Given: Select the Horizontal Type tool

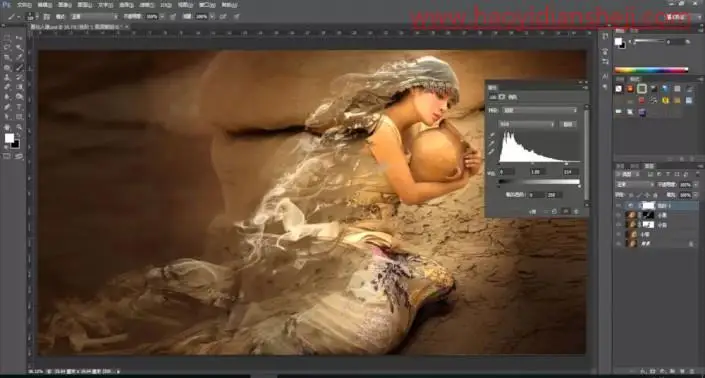Looking at the screenshot, I should point(19,107).
